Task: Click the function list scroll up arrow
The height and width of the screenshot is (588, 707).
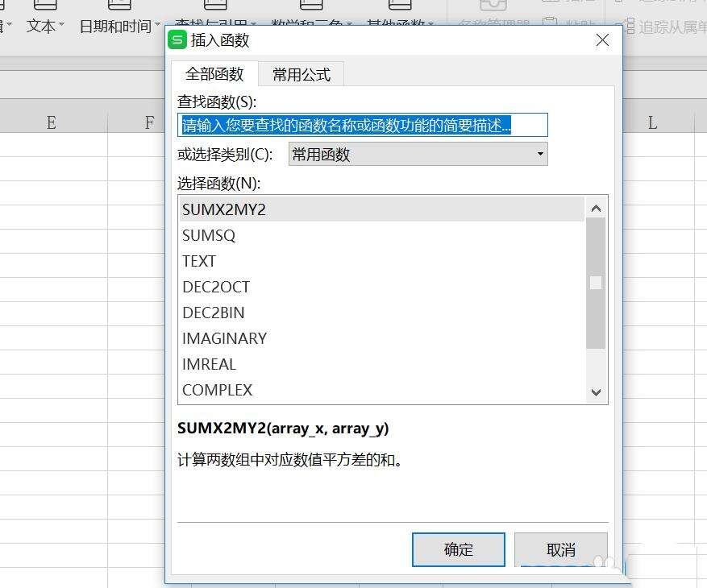Action: click(x=596, y=208)
